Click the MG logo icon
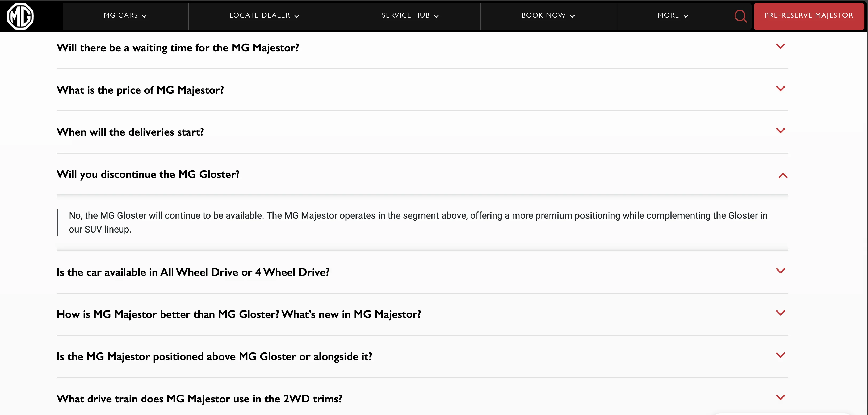Screen dimensions: 868x415 pyautogui.click(x=20, y=16)
